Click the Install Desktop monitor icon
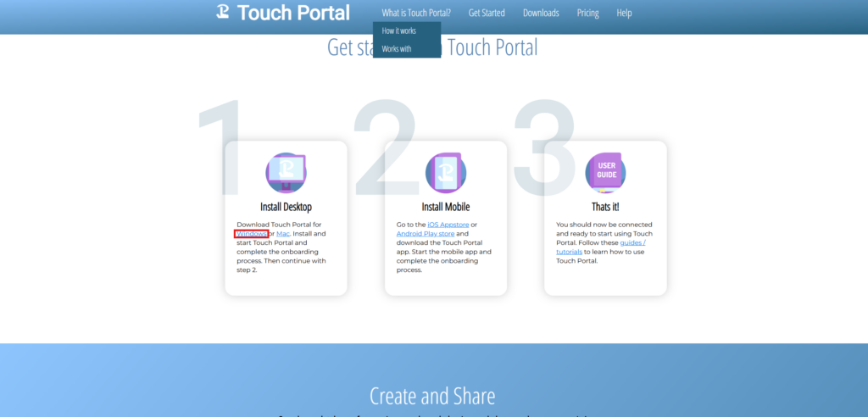 click(286, 173)
